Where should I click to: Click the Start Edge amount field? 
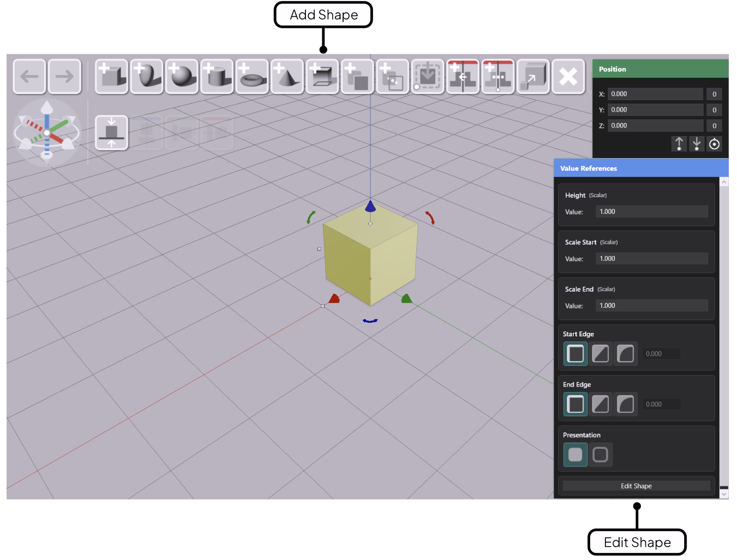point(661,354)
